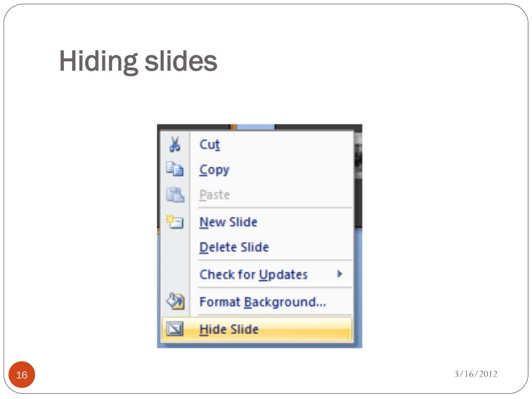Click the Hiding slides title text

point(138,61)
